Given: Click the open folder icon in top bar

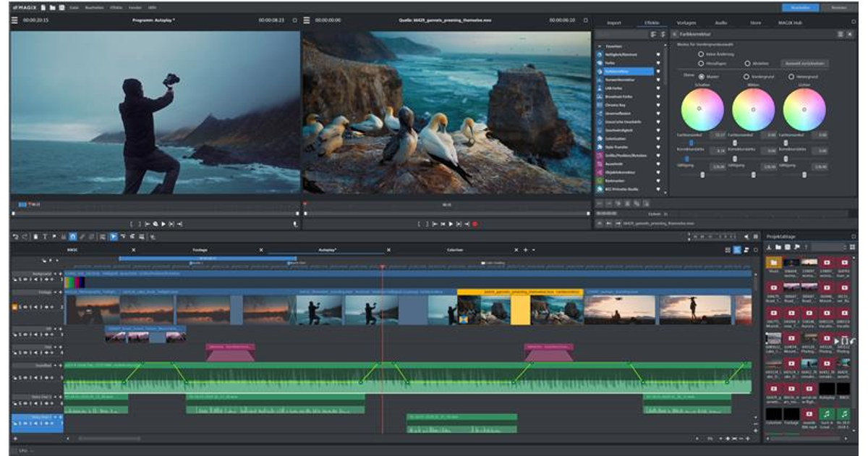Looking at the screenshot, I should click(53, 7).
